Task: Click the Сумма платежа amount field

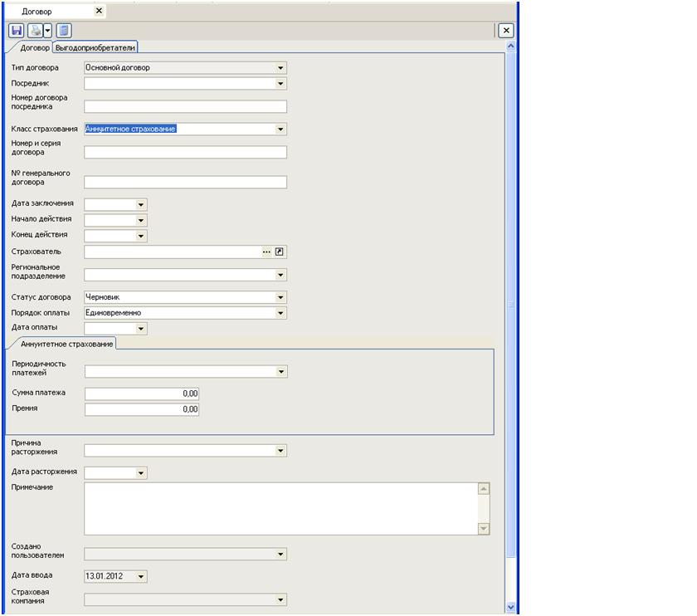Action: click(x=142, y=394)
